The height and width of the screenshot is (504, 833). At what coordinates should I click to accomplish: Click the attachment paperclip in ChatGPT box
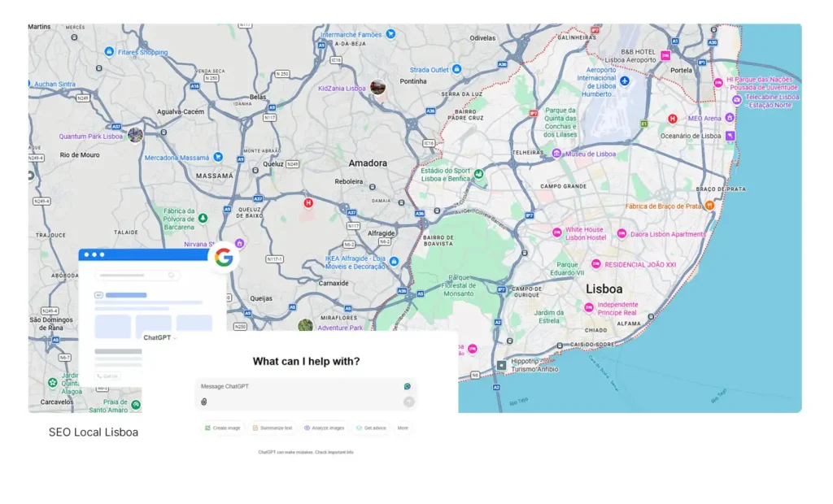tap(204, 402)
